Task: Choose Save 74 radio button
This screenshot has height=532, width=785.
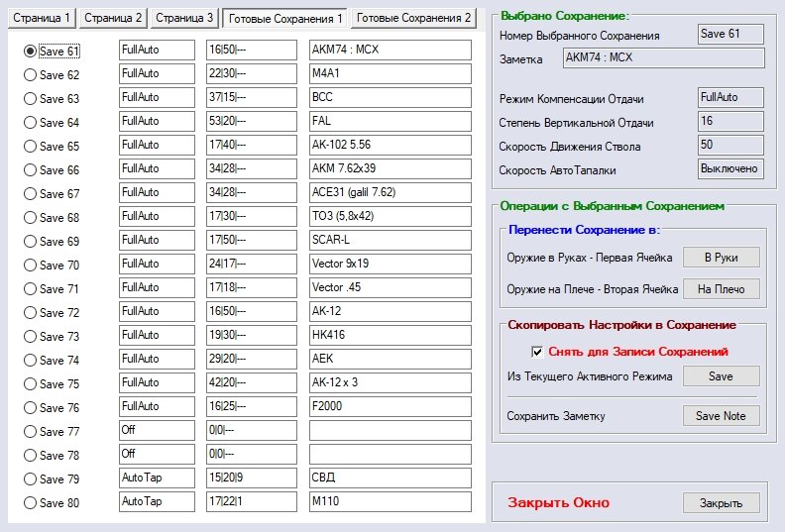Action: click(52, 361)
